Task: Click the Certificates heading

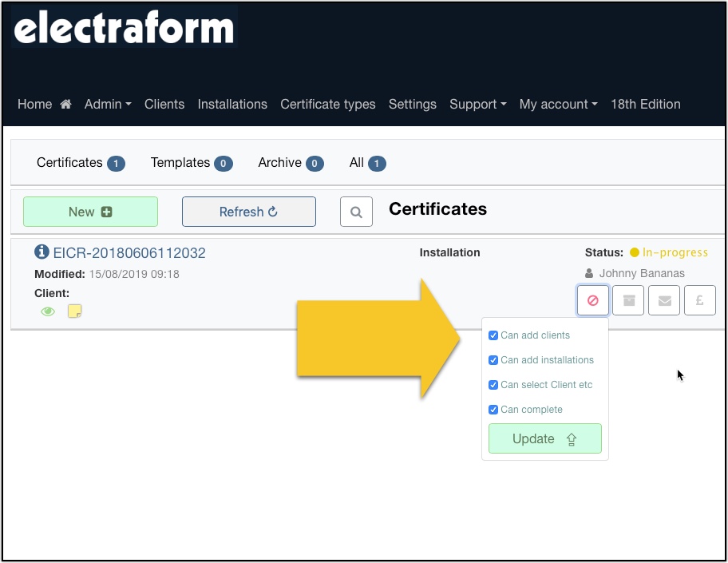Action: tap(437, 209)
